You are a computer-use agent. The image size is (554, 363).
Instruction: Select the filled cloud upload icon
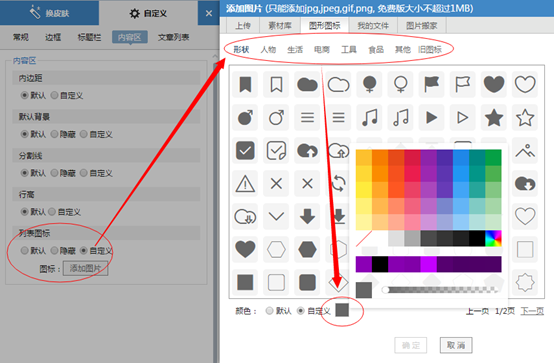(307, 151)
